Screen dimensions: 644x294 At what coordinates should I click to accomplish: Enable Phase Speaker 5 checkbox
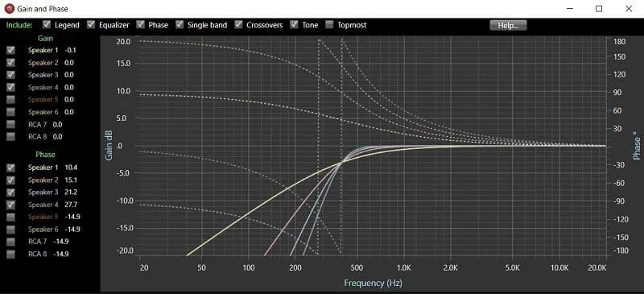pyautogui.click(x=10, y=217)
